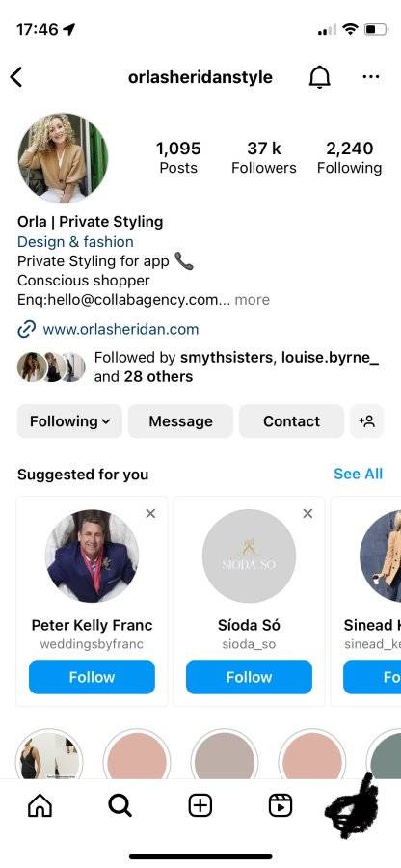401x868 pixels.
Task: Dismiss Peter Kelly Franc suggestion
Action: coord(150,514)
